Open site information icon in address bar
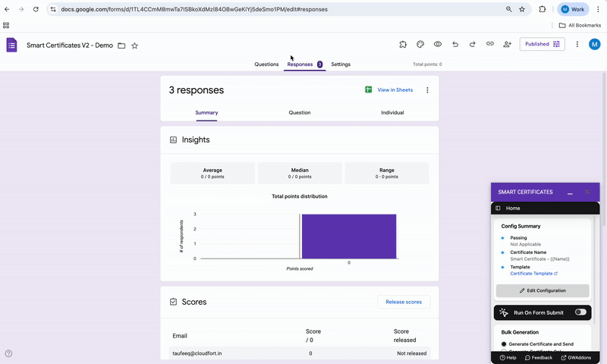 [53, 9]
